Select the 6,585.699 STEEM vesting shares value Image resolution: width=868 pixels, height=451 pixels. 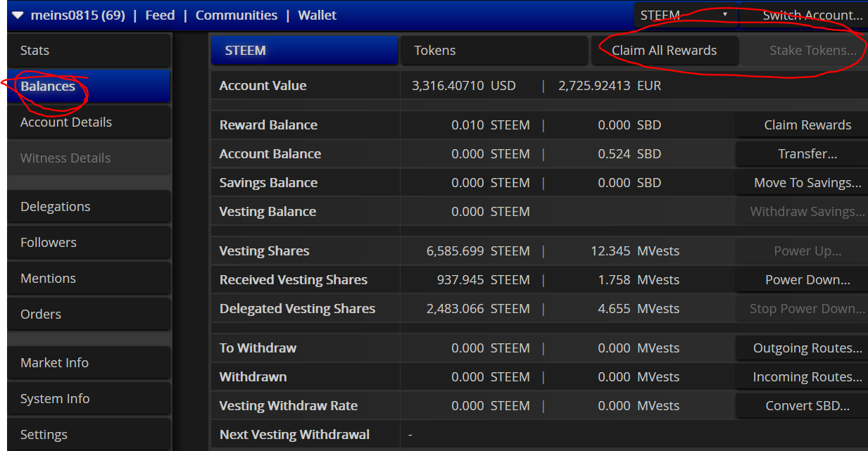coord(478,251)
